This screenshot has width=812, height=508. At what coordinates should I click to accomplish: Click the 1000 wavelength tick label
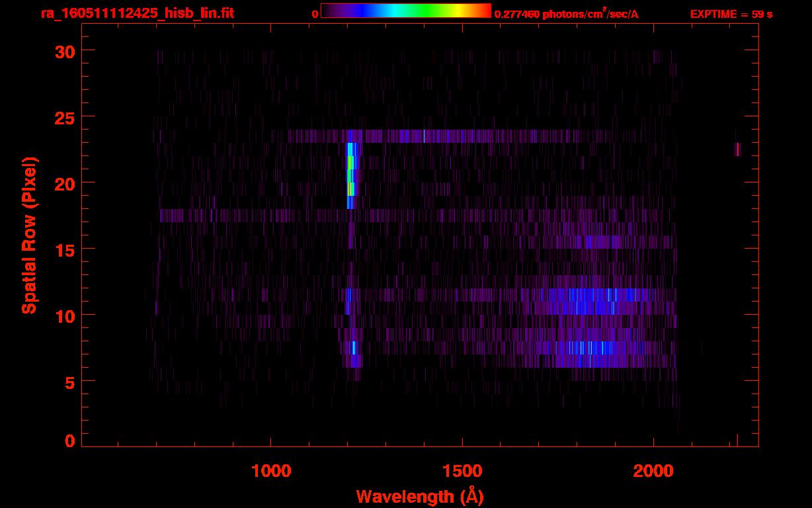tap(271, 471)
